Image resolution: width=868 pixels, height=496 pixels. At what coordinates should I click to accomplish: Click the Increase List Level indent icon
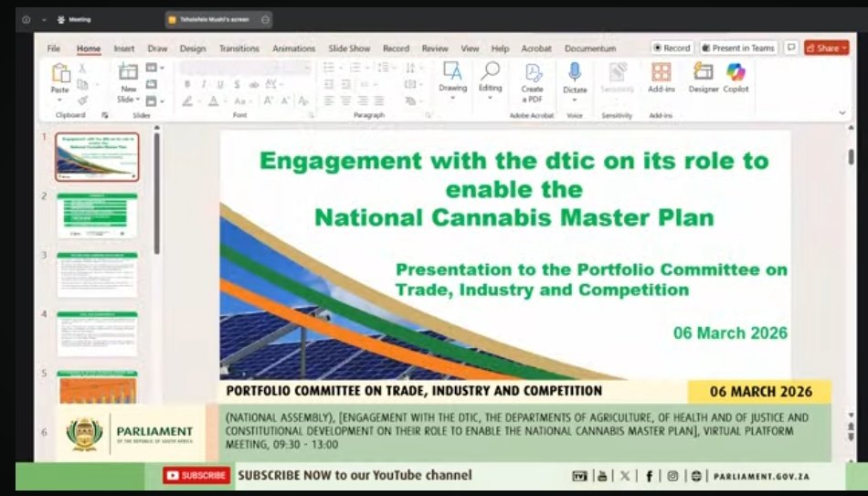click(346, 84)
